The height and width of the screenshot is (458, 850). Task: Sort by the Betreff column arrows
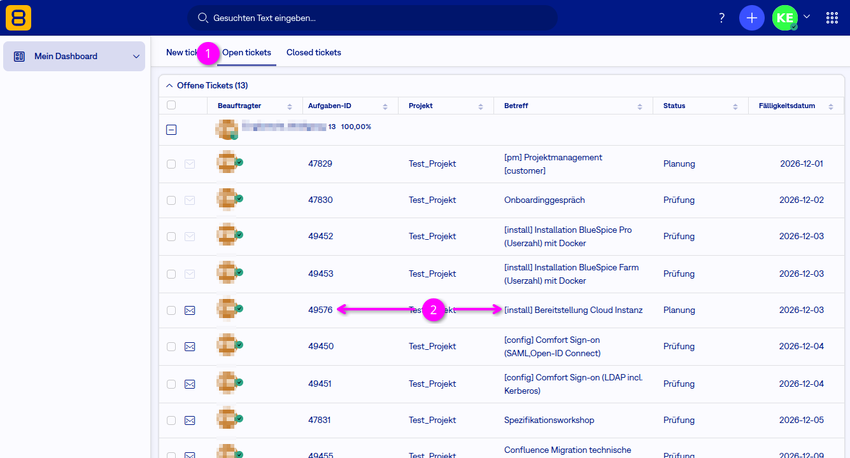(x=640, y=107)
